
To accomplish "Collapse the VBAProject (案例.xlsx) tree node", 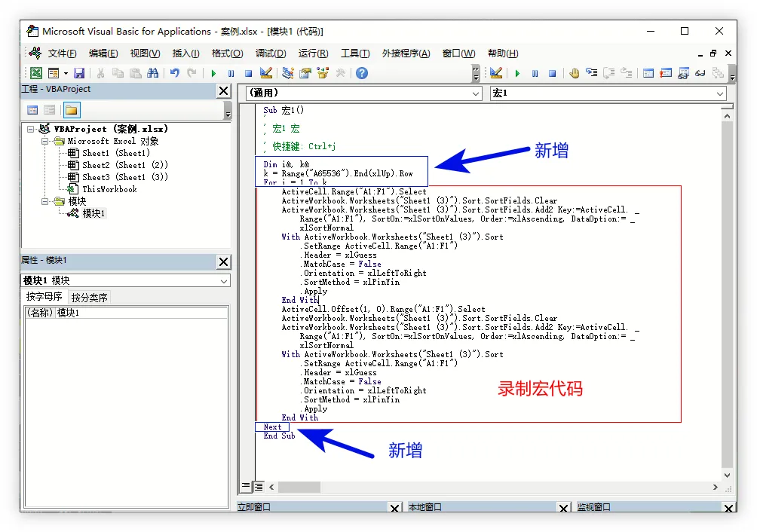I will [x=31, y=130].
